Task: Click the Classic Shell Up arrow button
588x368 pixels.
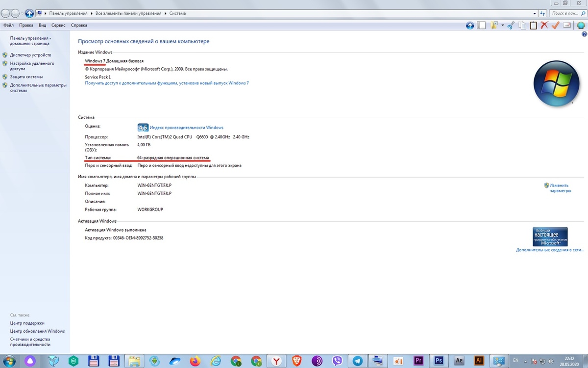Action: 470,26
